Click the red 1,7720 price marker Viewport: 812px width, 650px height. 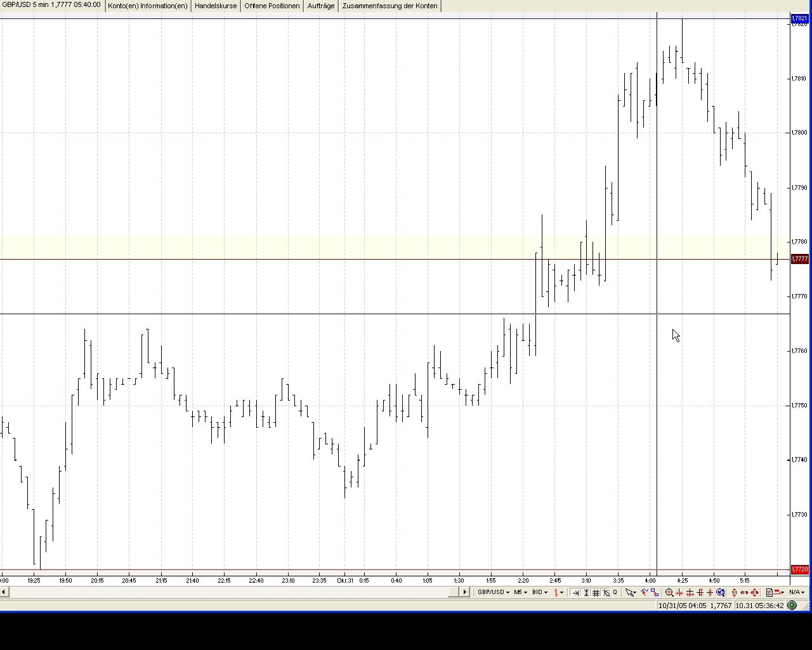(800, 569)
